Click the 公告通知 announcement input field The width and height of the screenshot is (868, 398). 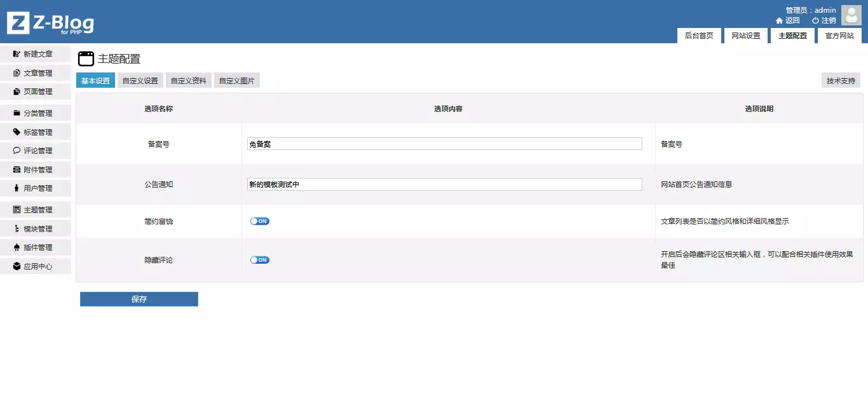tap(445, 184)
